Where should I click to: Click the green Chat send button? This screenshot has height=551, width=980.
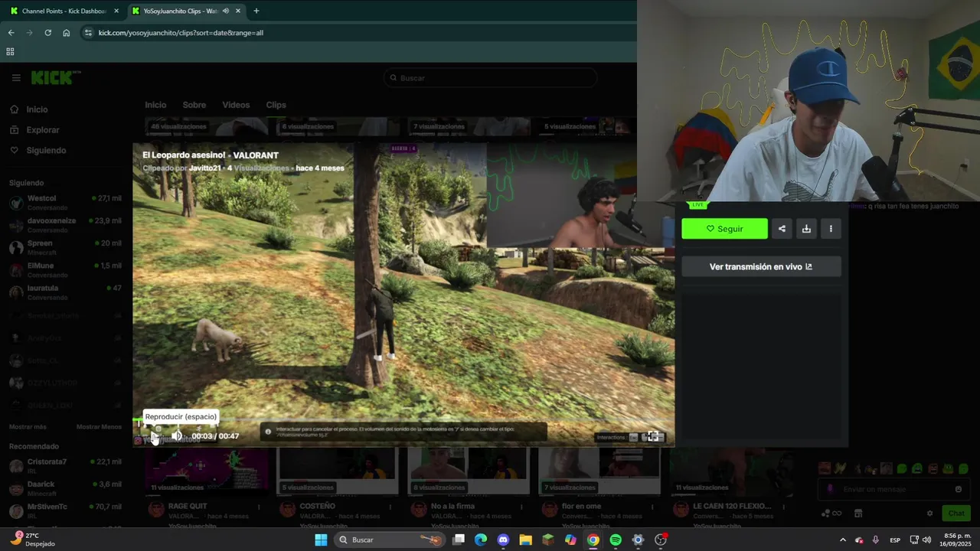(x=956, y=514)
